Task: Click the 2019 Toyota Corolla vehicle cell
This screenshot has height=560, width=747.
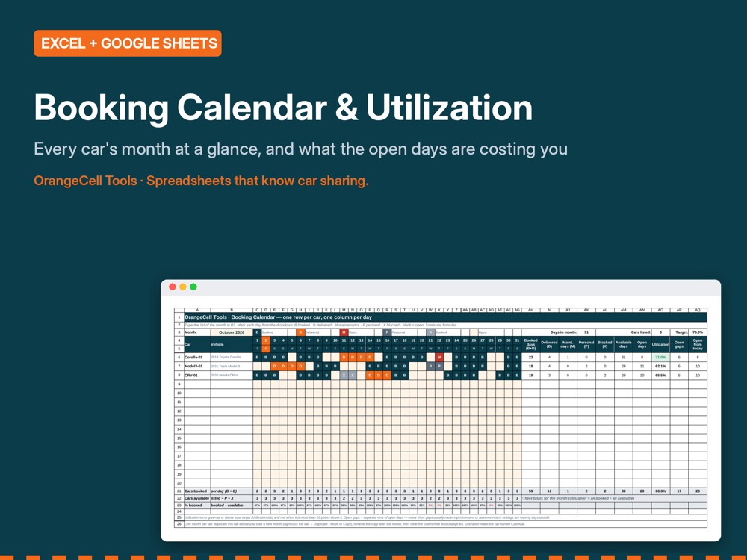Action: (232, 357)
